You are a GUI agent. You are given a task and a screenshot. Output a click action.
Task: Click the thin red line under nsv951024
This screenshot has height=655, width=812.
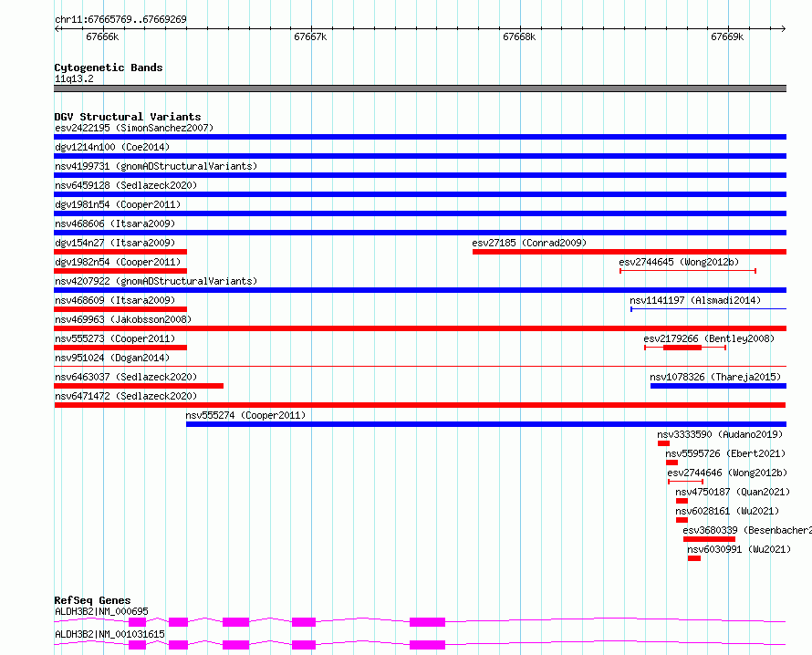tap(420, 366)
